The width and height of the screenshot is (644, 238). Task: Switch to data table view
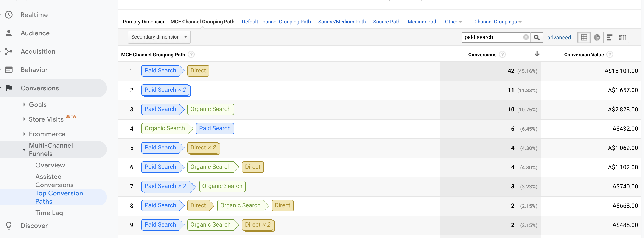(584, 37)
